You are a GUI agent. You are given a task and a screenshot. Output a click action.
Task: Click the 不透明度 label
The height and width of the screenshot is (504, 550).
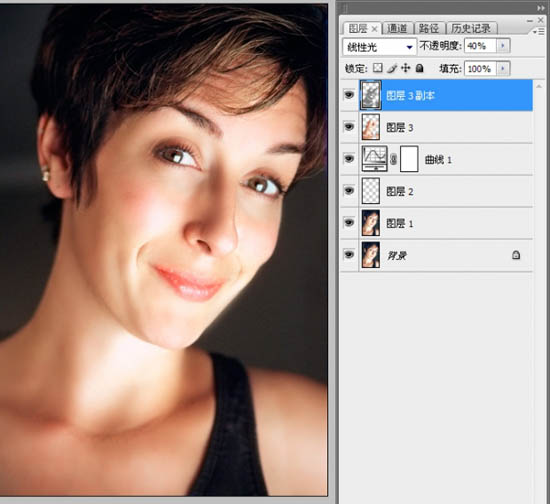pos(441,46)
